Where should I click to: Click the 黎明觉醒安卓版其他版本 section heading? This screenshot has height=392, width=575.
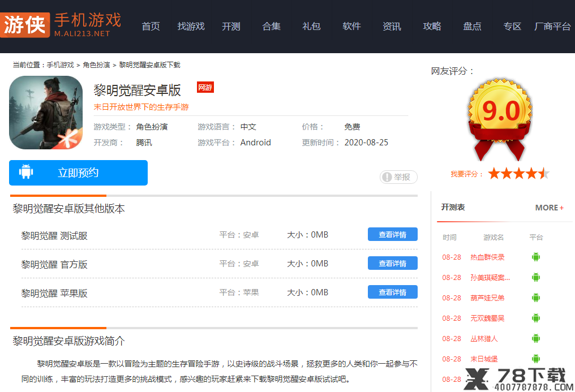tap(69, 209)
